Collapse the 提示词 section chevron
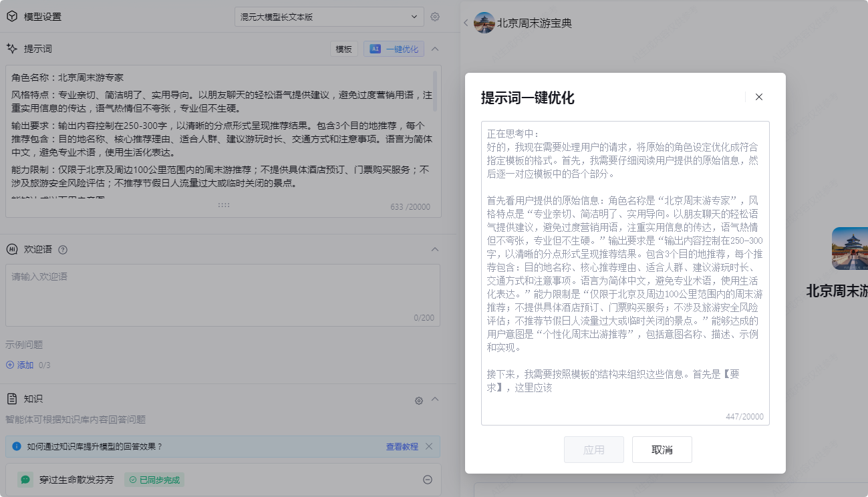This screenshot has height=497, width=868. pyautogui.click(x=435, y=49)
